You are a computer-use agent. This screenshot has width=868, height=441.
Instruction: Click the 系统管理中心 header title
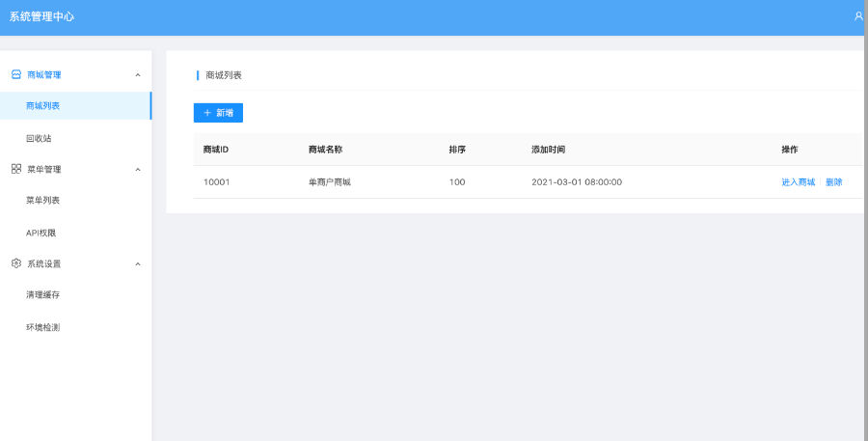[x=41, y=16]
